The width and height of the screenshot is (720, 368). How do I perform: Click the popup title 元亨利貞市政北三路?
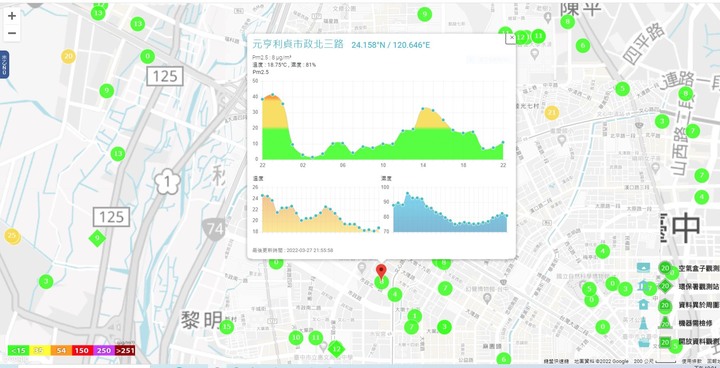[x=298, y=44]
